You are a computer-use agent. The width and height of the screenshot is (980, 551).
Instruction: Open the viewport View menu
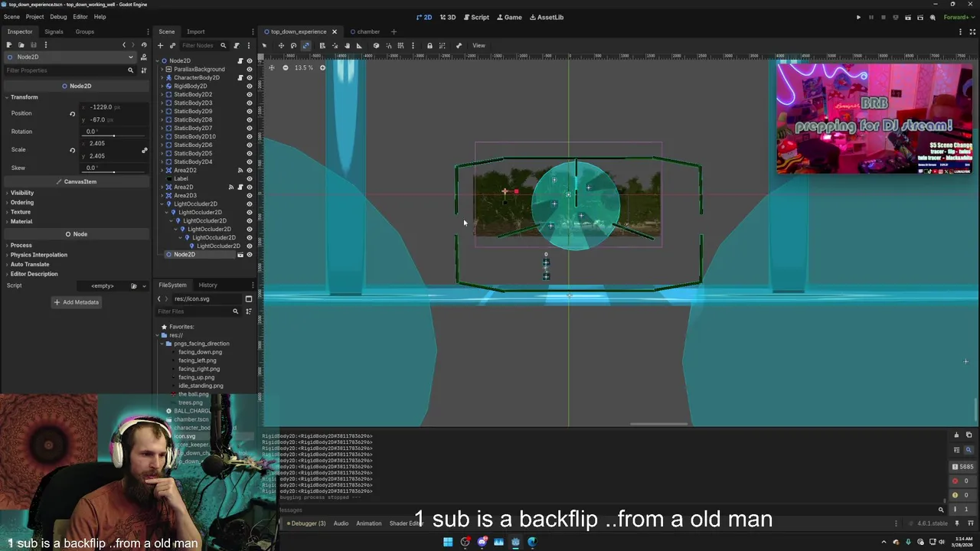(479, 45)
